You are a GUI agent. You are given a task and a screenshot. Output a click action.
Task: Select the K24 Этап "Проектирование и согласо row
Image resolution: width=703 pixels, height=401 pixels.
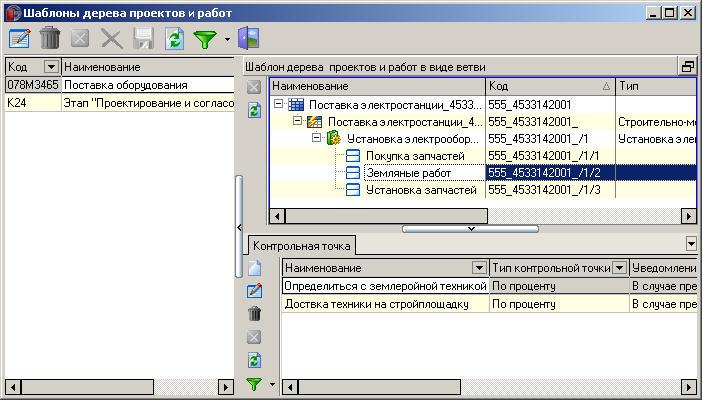point(120,103)
